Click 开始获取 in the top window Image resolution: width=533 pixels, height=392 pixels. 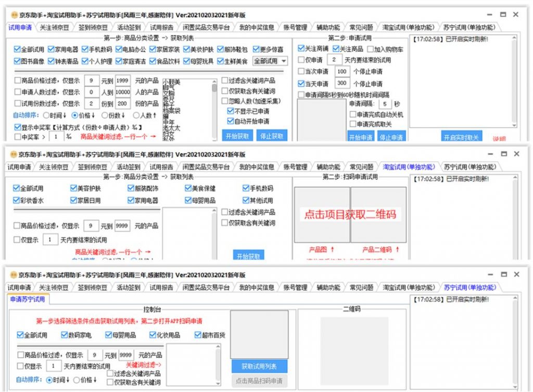(237, 135)
